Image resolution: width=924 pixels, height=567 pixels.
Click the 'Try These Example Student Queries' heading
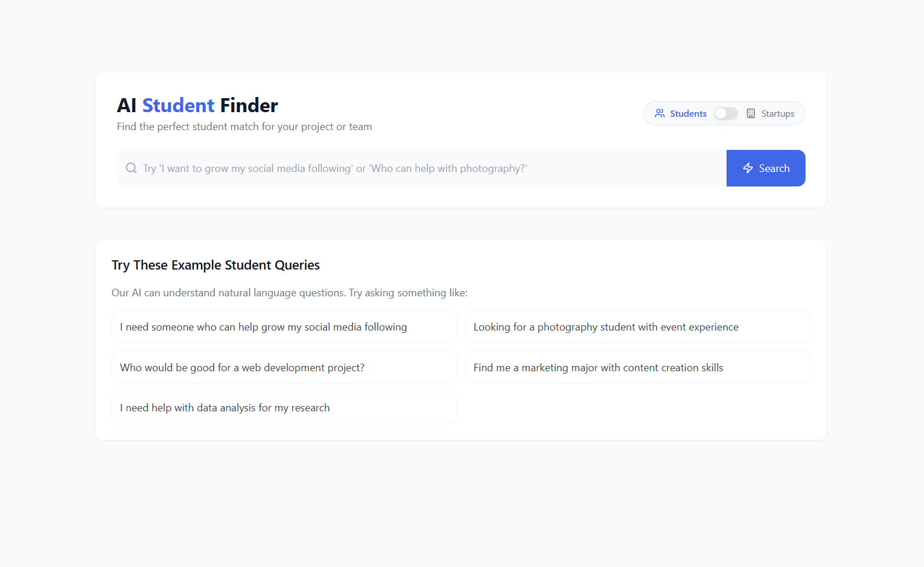tap(215, 265)
